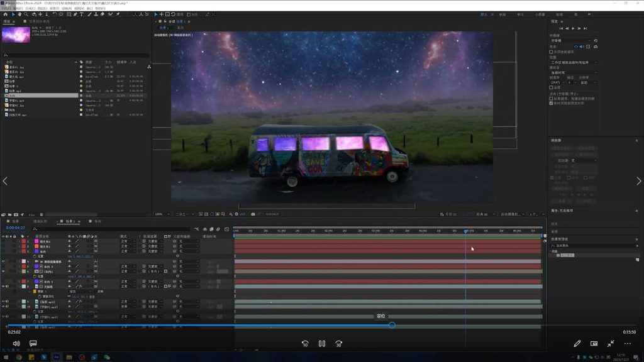The height and width of the screenshot is (362, 644).
Task: Open the shortcut dropdown in the preview panel
Action: 571,41
